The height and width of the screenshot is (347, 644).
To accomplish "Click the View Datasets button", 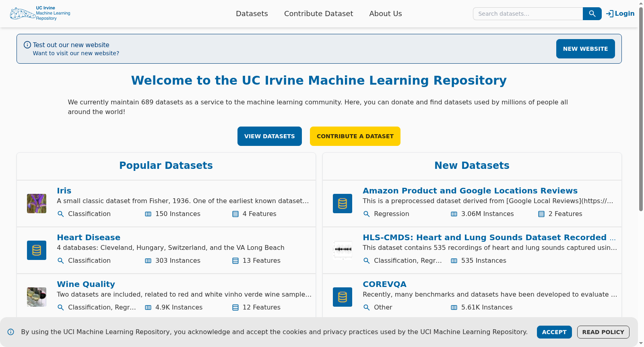I will [270, 136].
